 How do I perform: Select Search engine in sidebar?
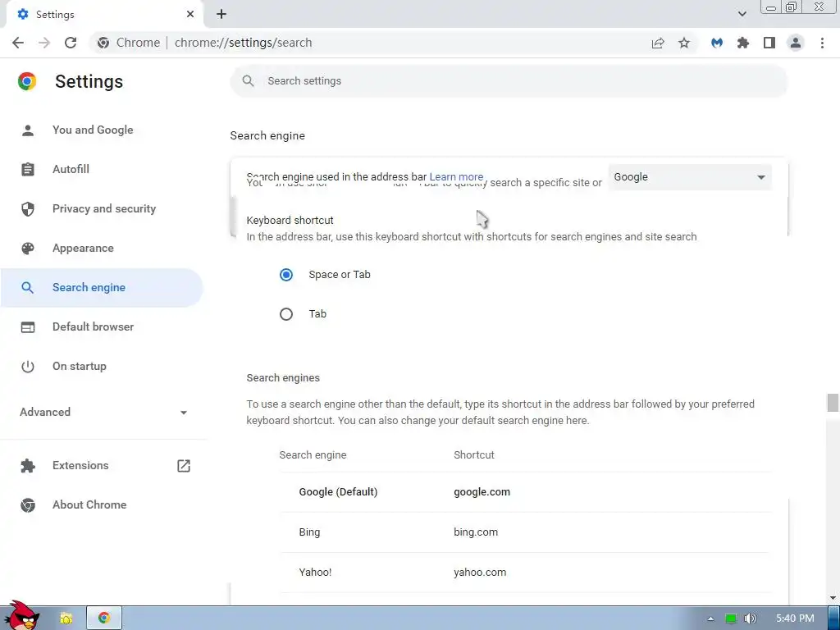(101, 288)
